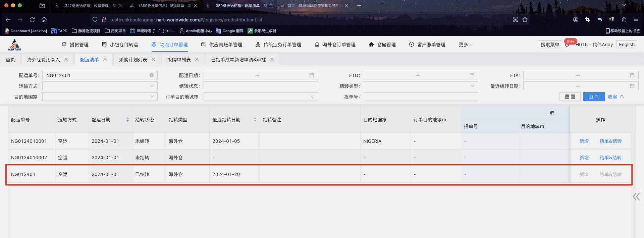The width and height of the screenshot is (644, 238).
Task: Click the 提单号 input field
Action: coord(420,97)
